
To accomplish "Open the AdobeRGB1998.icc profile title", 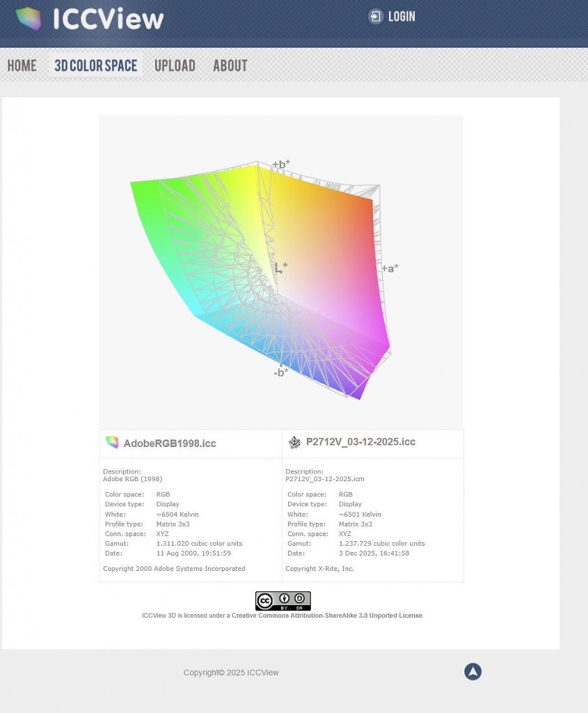I will point(170,444).
